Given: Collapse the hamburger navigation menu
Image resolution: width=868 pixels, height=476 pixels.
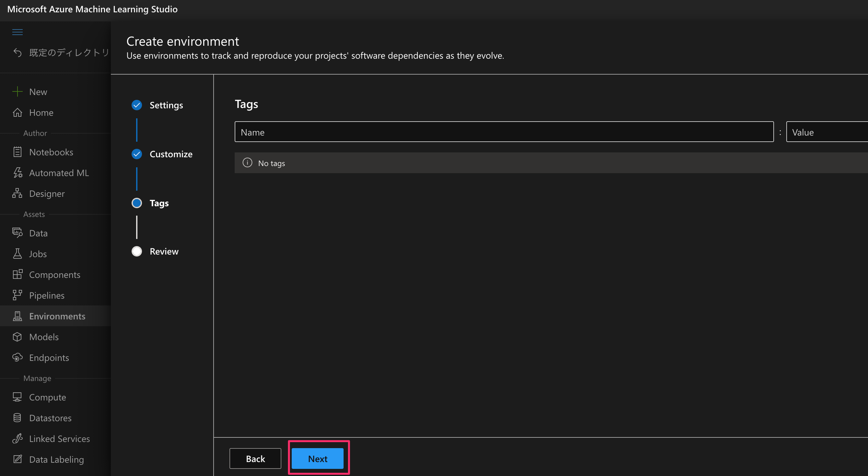Looking at the screenshot, I should click(x=17, y=32).
